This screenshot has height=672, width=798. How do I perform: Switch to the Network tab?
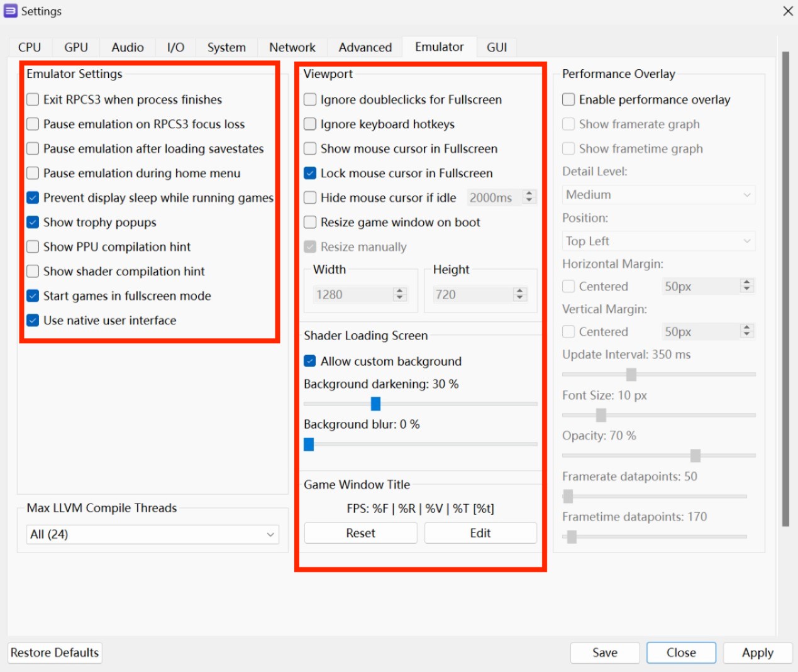[292, 47]
